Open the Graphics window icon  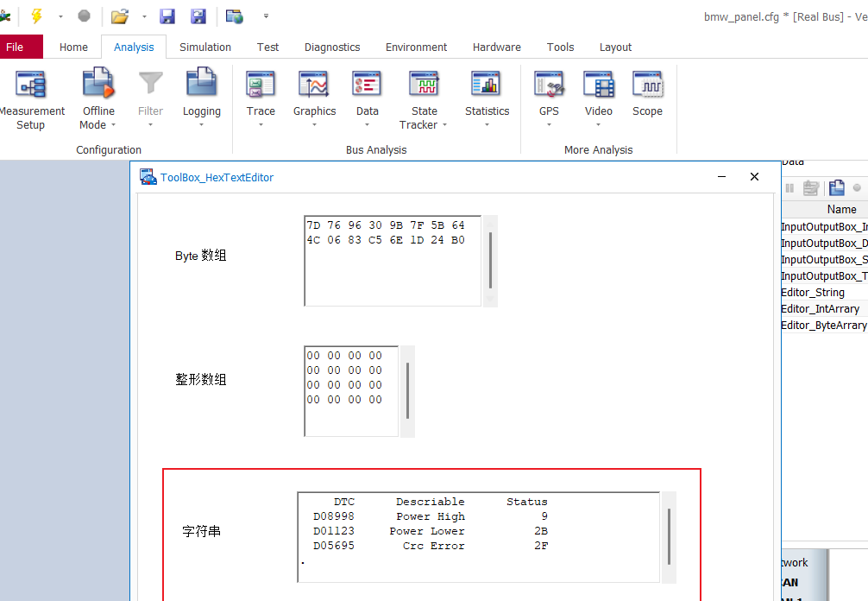point(314,86)
